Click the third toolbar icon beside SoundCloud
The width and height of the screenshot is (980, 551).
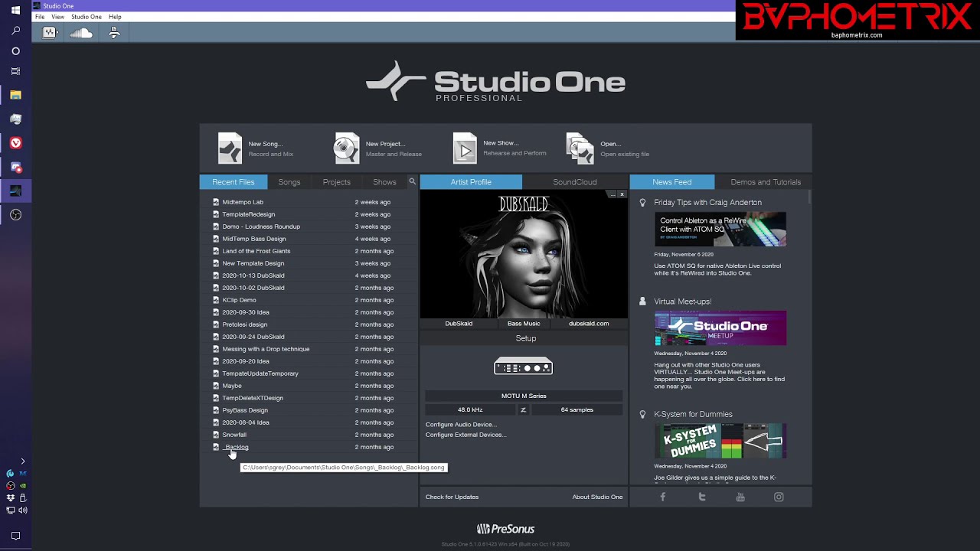tap(114, 33)
